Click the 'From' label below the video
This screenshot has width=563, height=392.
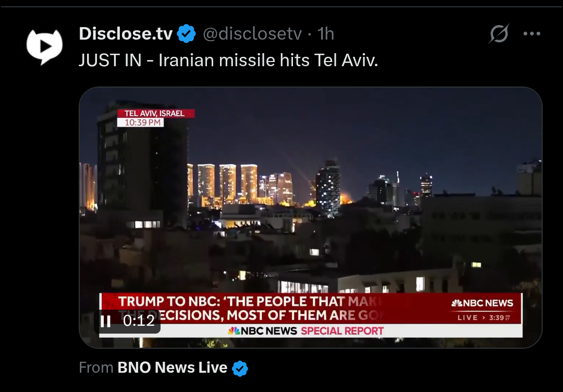pyautogui.click(x=96, y=367)
